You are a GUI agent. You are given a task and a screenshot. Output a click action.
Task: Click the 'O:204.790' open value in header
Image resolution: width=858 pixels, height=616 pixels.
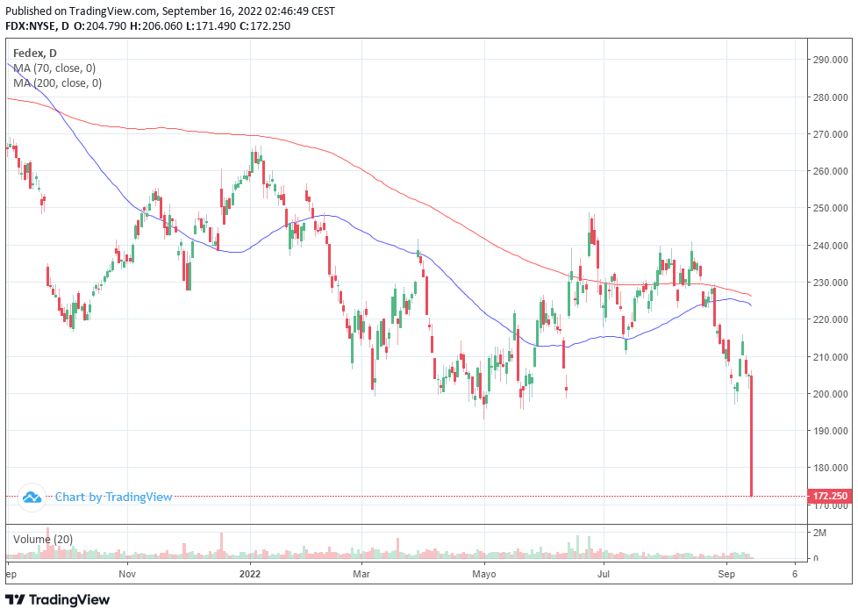100,25
